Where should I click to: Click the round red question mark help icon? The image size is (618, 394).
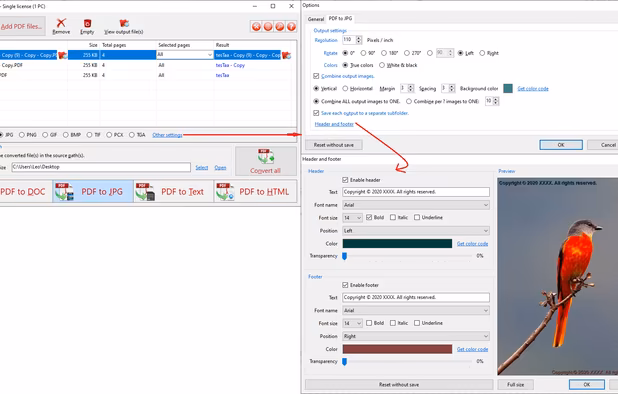pyautogui.click(x=291, y=26)
